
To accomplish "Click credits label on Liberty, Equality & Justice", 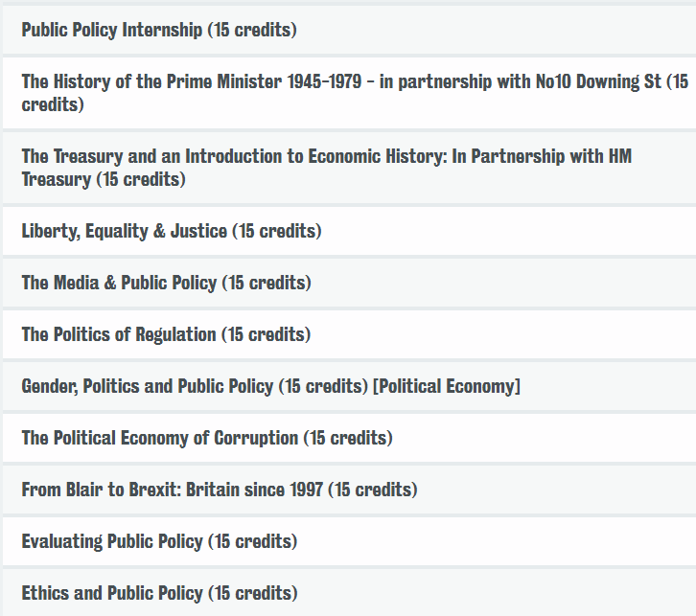I will coord(276,231).
